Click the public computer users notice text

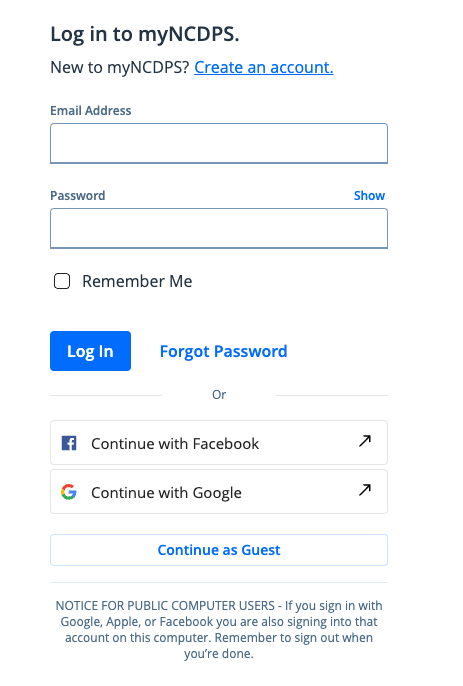tap(219, 630)
